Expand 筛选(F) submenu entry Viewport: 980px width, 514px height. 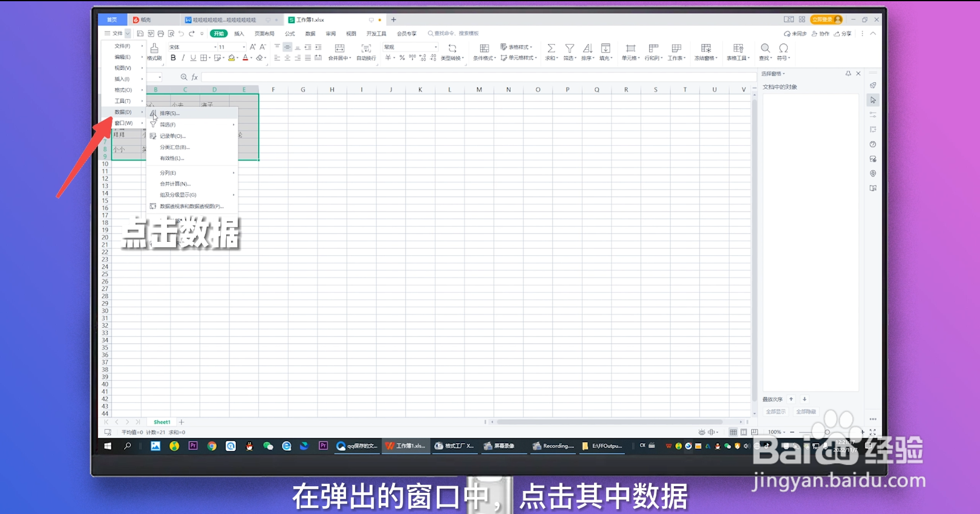point(192,125)
